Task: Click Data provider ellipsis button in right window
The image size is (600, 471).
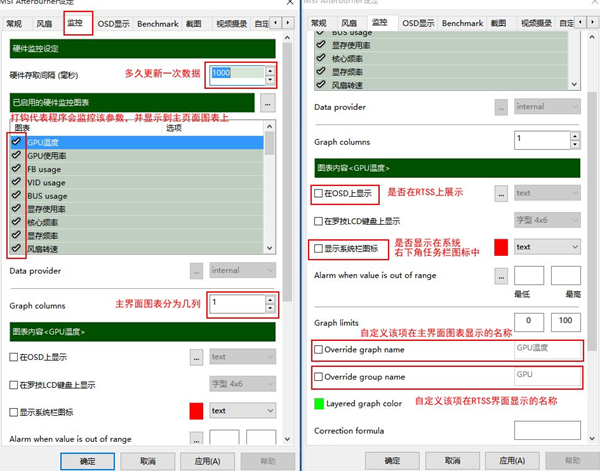Action: click(x=501, y=107)
